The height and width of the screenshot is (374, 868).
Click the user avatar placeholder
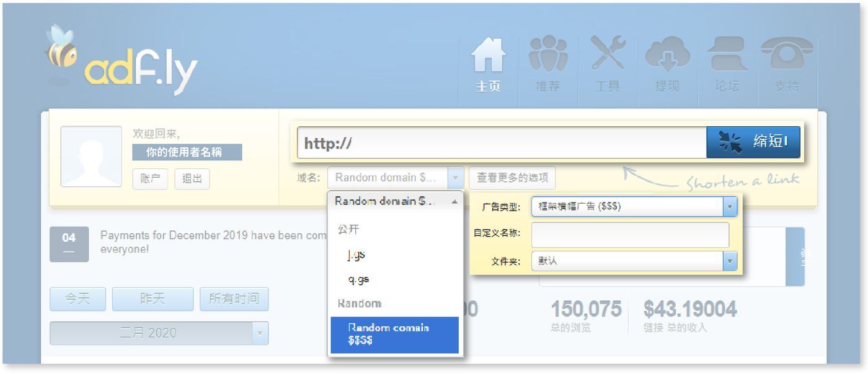coord(91,157)
